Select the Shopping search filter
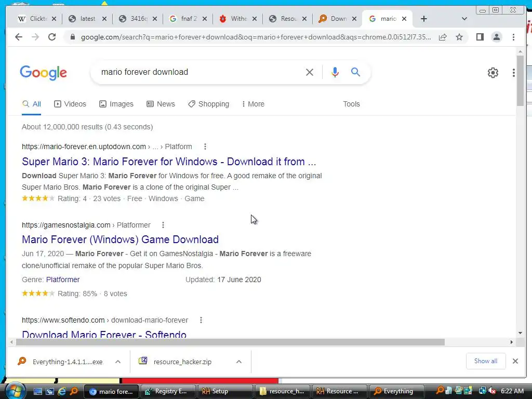The height and width of the screenshot is (399, 532). tap(209, 104)
